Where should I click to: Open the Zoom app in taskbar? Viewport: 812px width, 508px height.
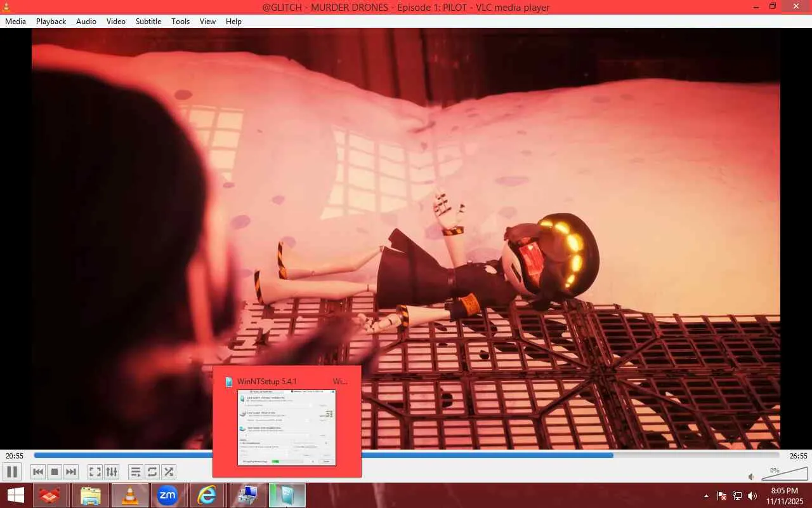(x=167, y=495)
